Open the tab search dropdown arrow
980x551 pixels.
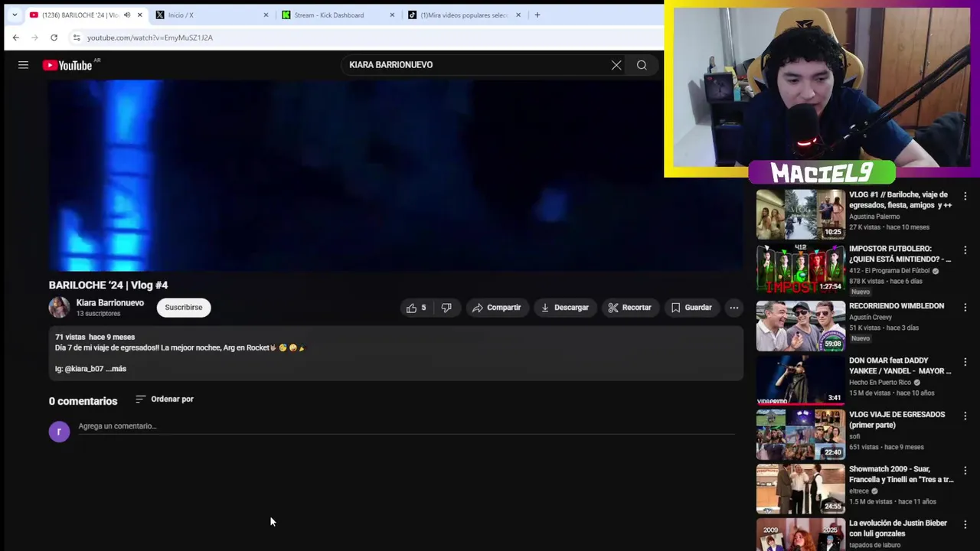coord(14,15)
